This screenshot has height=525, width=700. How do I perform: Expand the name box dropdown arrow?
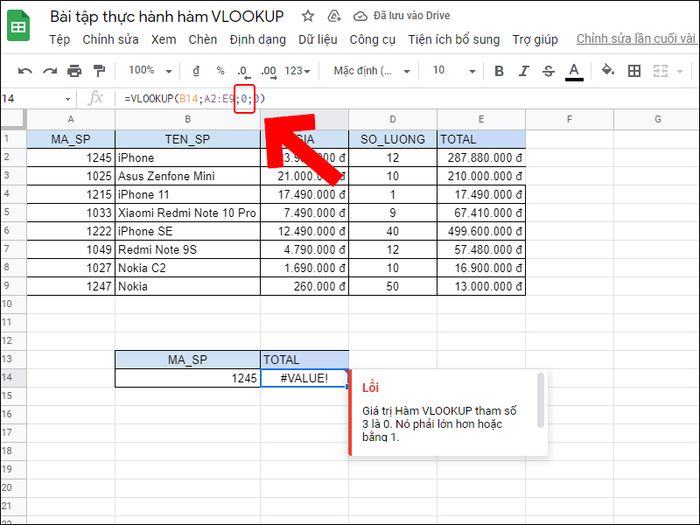[x=67, y=99]
